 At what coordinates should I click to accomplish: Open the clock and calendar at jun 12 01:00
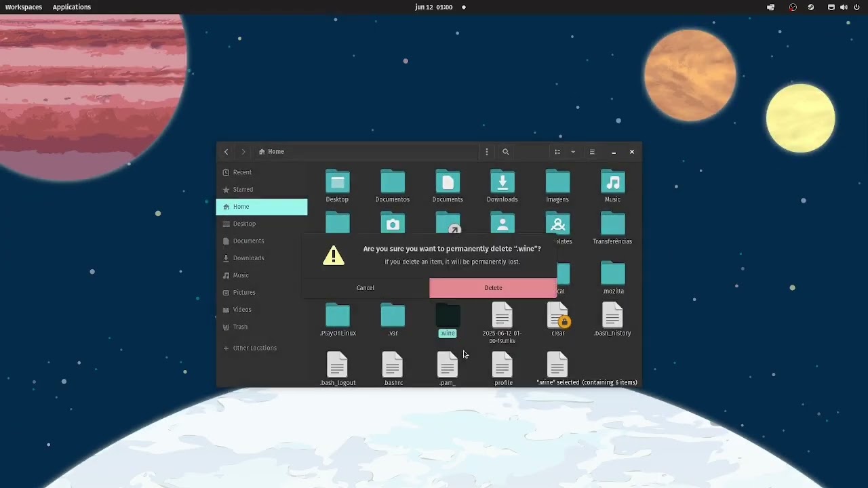click(434, 7)
